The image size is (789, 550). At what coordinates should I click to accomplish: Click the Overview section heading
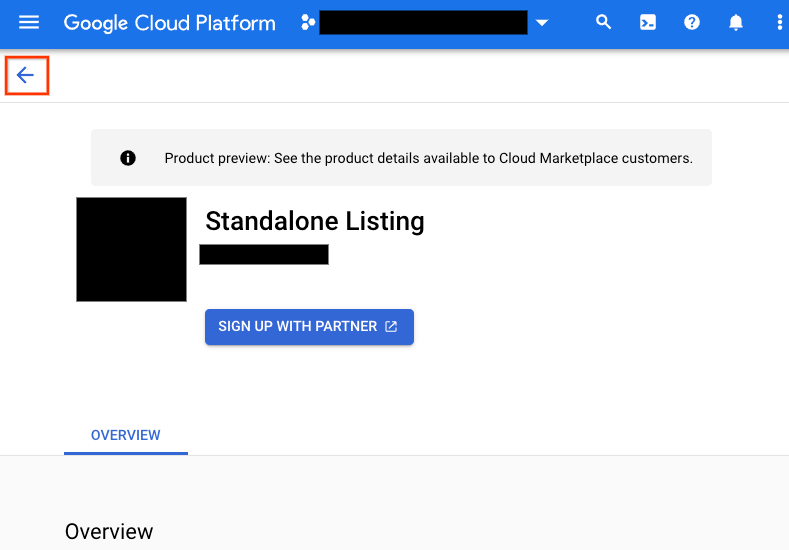pyautogui.click(x=109, y=532)
